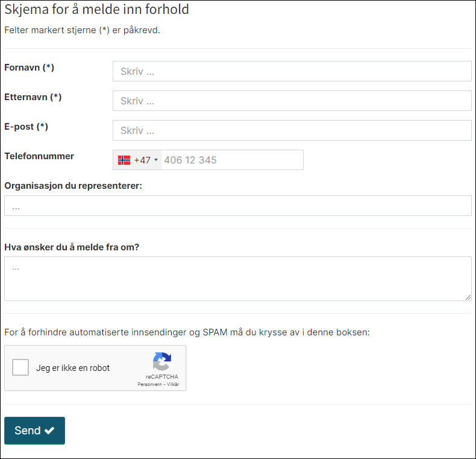Click 'Hva ønsker du å melde fra om?' label
Viewport: 476px width, 459px height.
(72, 247)
